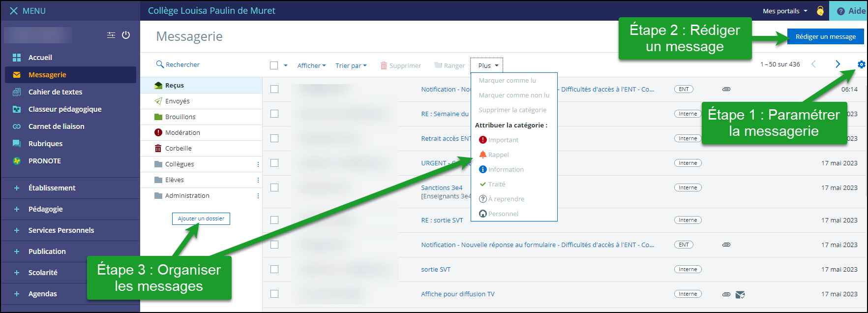Open the Modération folder
The image size is (868, 313).
pos(182,132)
